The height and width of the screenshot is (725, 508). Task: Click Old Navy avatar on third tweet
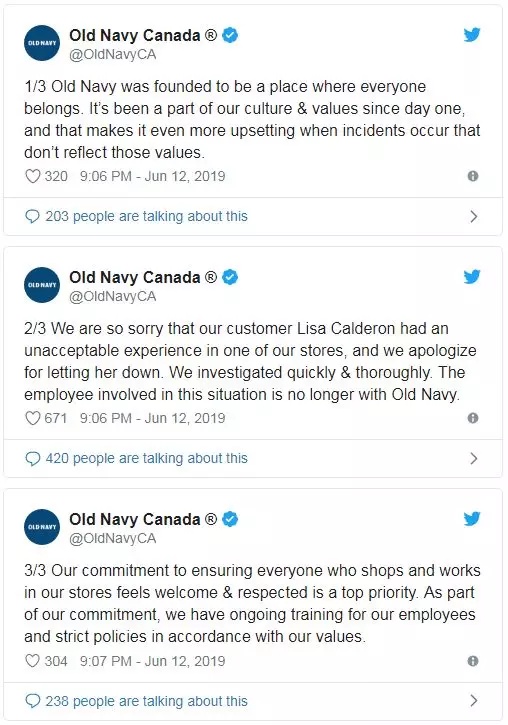(x=42, y=527)
